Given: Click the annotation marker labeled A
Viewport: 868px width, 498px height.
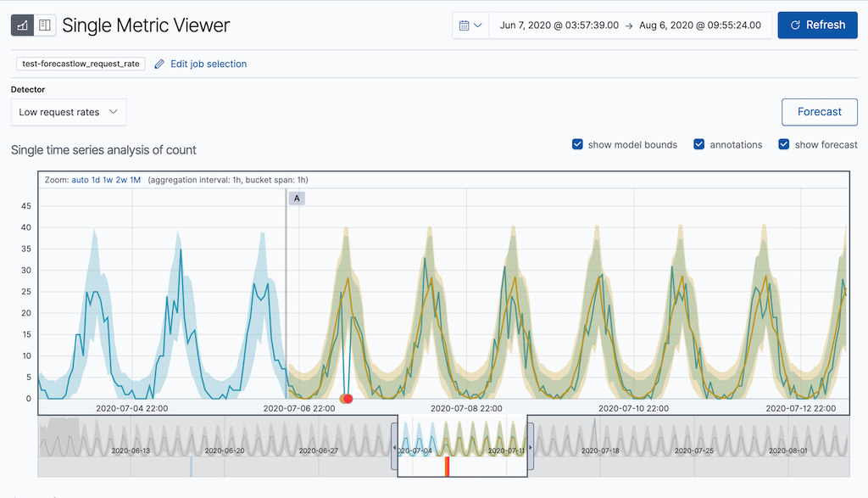Looking at the screenshot, I should click(x=297, y=198).
